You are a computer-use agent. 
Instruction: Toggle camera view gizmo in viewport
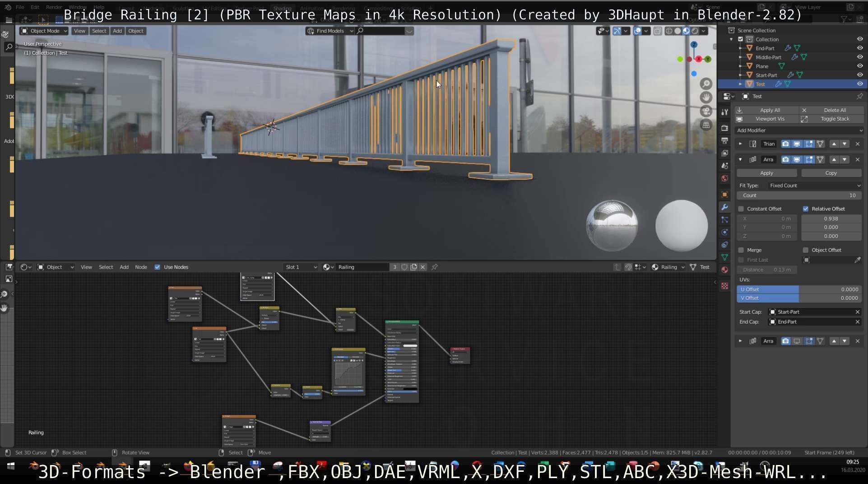point(706,111)
